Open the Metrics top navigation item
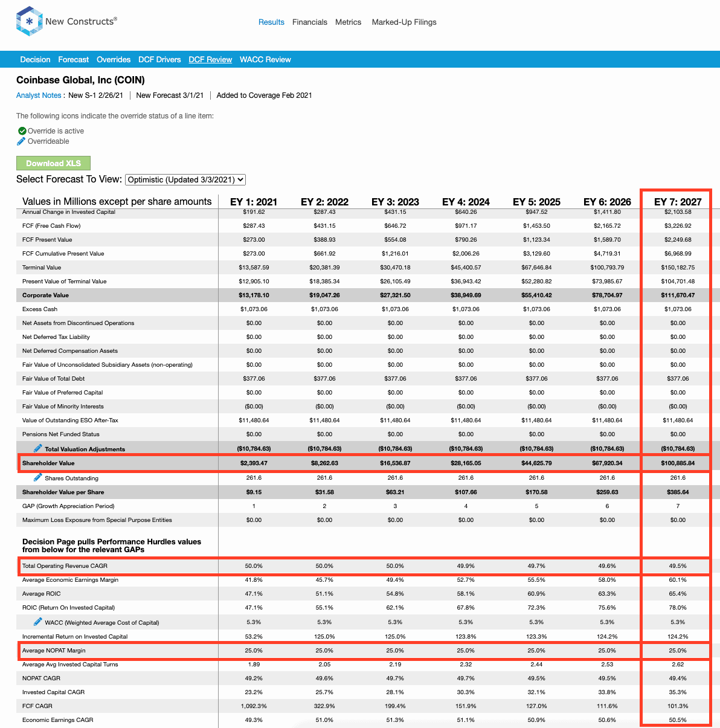Viewport: 720px width, 728px height. click(x=349, y=22)
